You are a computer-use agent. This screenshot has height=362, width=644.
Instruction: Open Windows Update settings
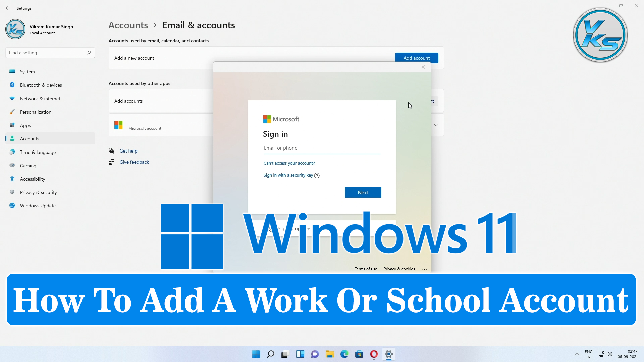(50, 206)
